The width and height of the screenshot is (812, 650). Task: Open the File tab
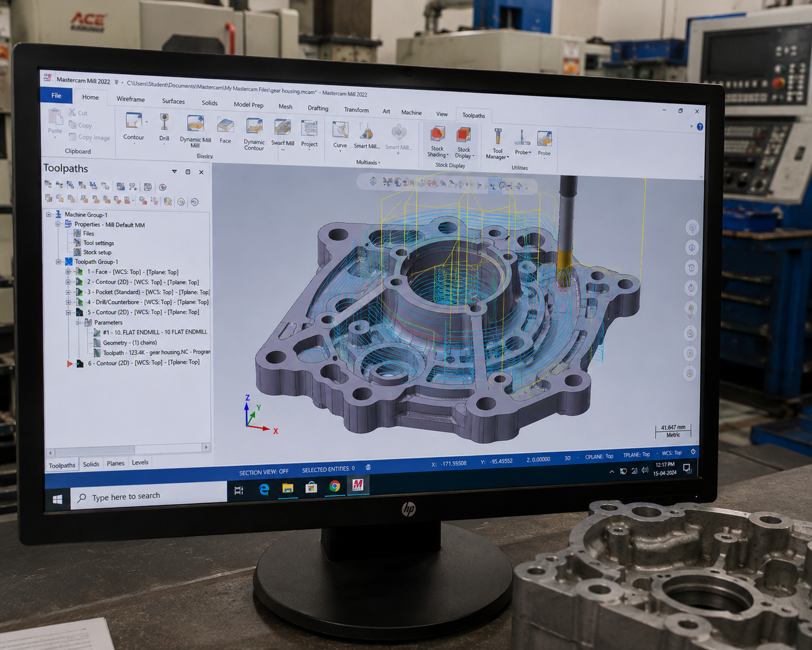(56, 96)
